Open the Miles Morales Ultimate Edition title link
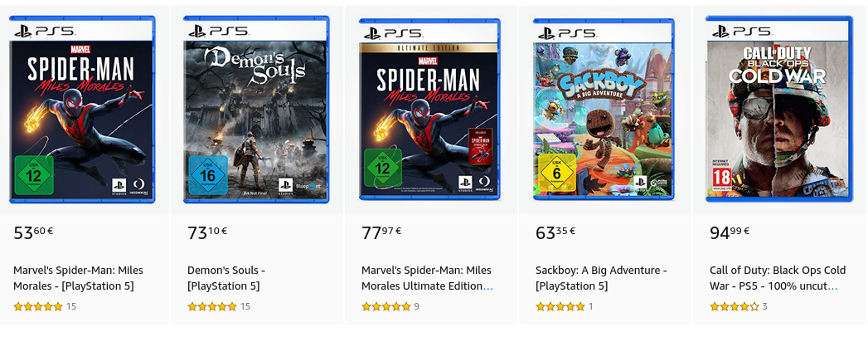 [426, 278]
